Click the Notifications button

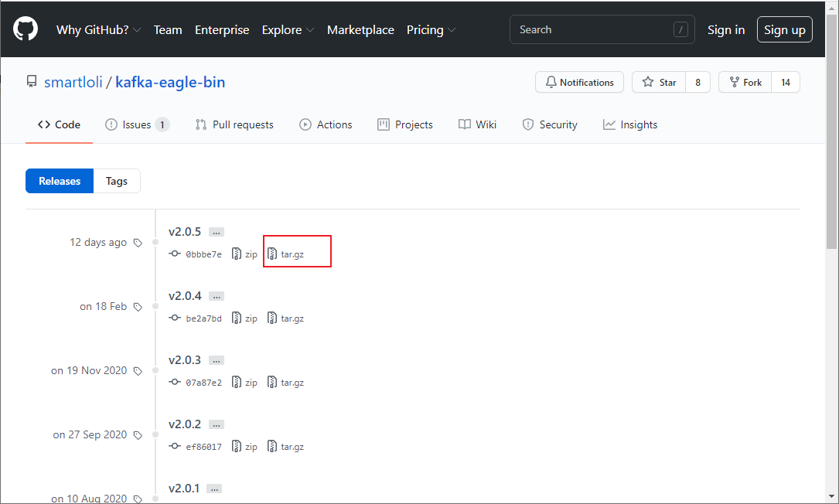pyautogui.click(x=579, y=82)
